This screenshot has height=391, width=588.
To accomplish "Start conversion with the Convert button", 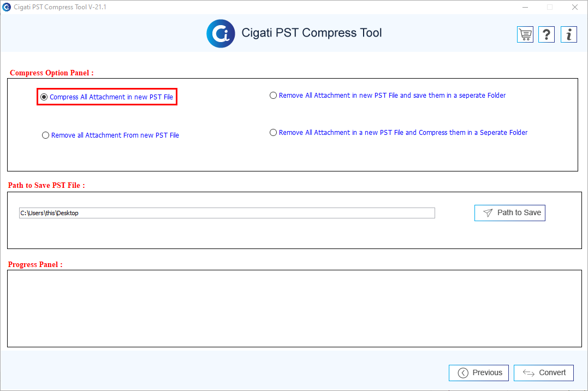I will (543, 372).
